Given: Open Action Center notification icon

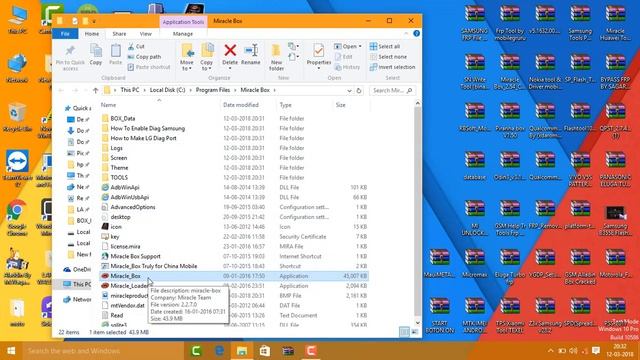Looking at the screenshot, I should click(596, 351).
